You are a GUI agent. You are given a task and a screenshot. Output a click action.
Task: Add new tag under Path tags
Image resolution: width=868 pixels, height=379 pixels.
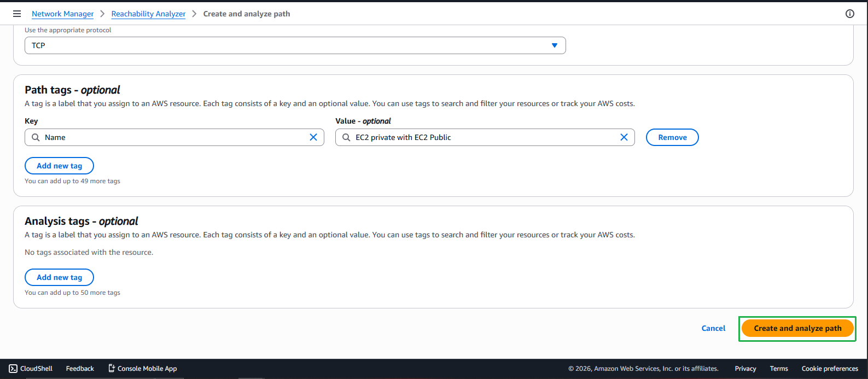tap(59, 166)
